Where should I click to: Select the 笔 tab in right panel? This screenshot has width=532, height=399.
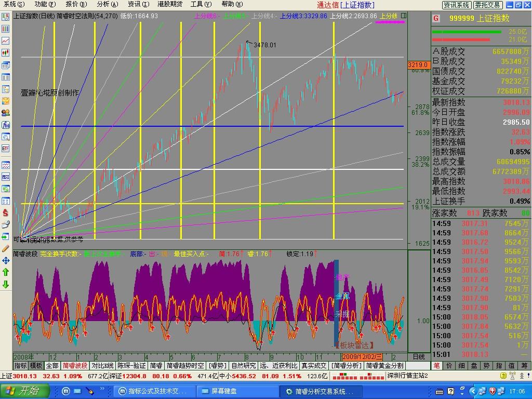click(436, 366)
